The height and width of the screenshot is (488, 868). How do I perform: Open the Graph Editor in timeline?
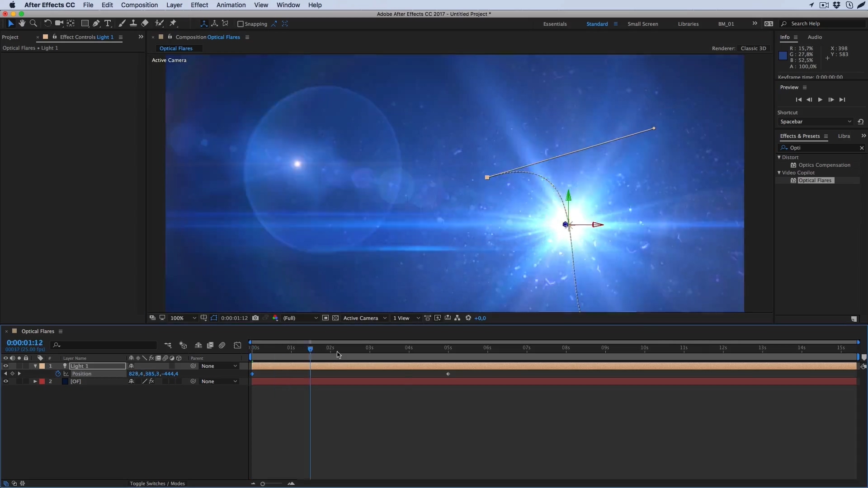click(x=237, y=345)
